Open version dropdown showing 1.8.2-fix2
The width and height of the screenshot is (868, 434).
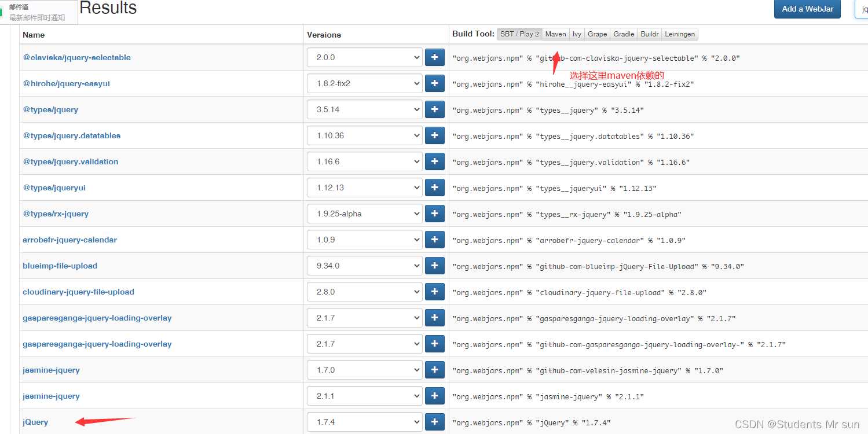[x=365, y=83]
